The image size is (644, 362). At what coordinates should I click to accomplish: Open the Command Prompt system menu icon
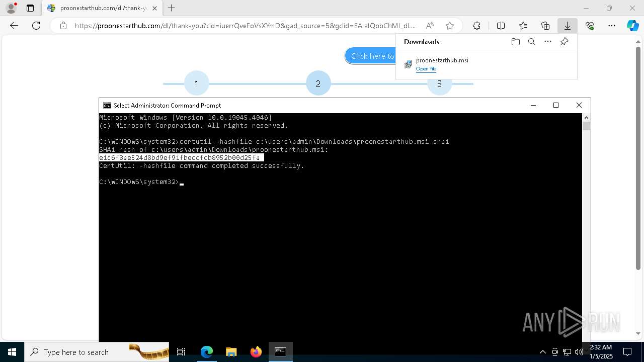(x=107, y=105)
